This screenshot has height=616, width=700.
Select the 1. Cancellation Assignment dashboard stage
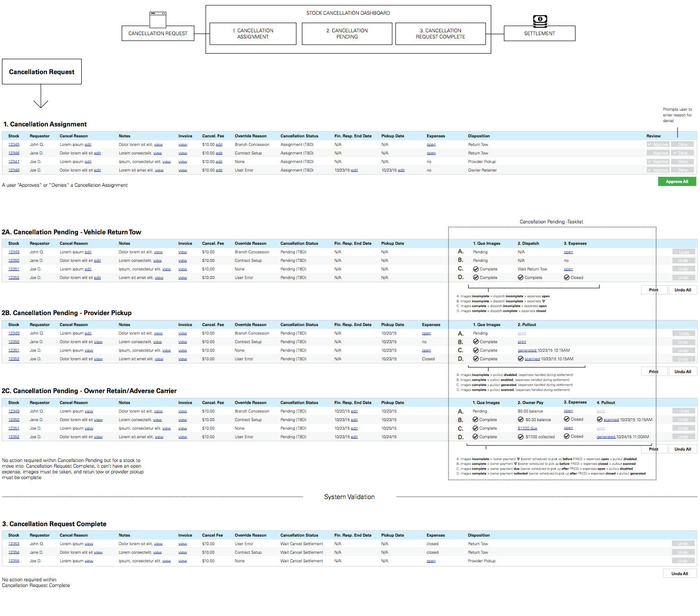pyautogui.click(x=253, y=34)
